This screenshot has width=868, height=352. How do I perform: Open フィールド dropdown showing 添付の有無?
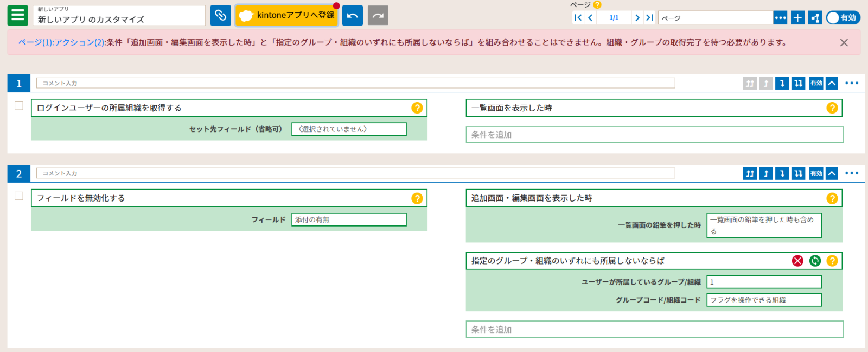pos(349,219)
